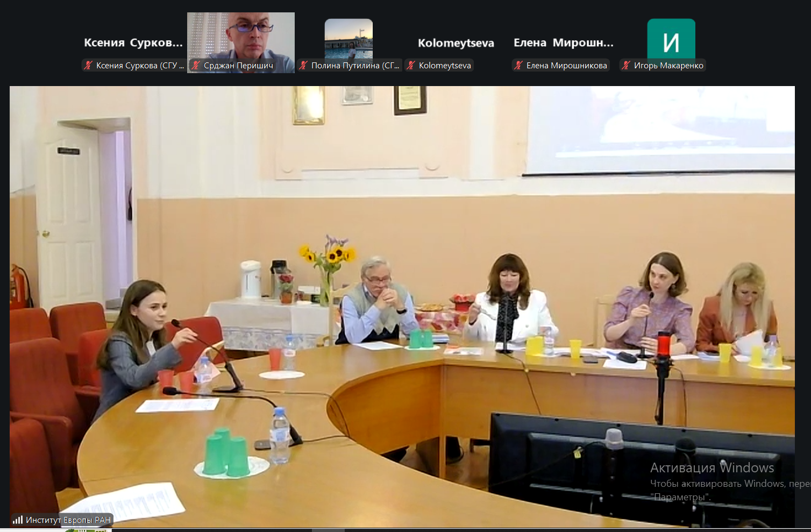Click the signal strength icon beside Институт Европы РАН

(18, 520)
